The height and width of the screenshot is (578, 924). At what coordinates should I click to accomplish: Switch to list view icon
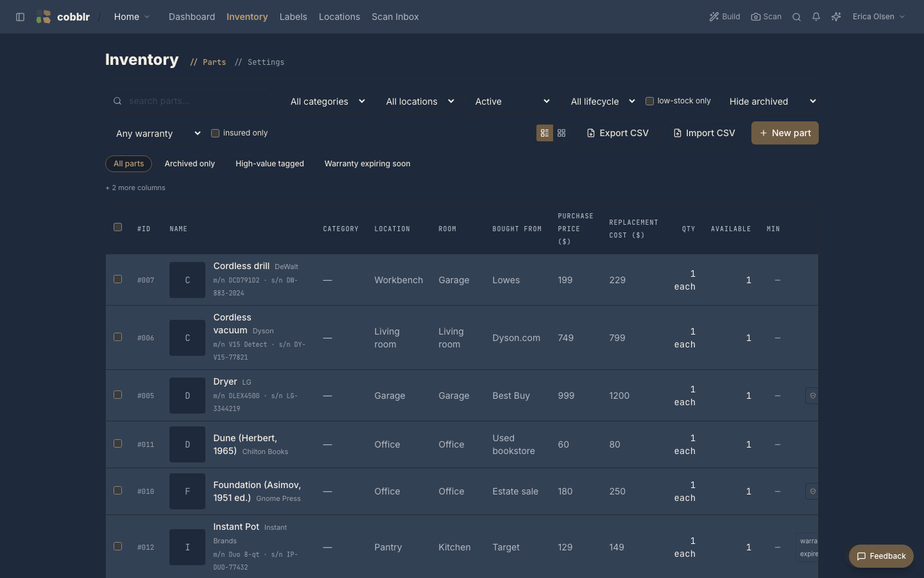click(x=545, y=133)
